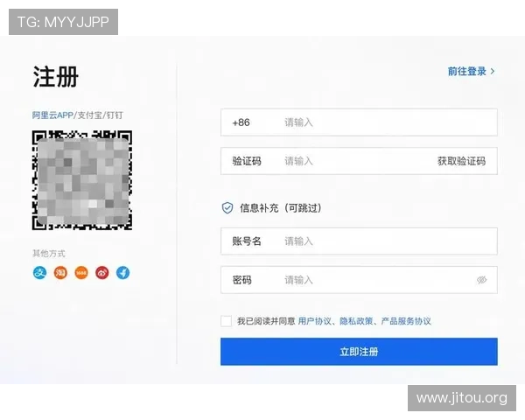Image resolution: width=525 pixels, height=420 pixels.
Task: Click the registration QR code image
Action: pyautogui.click(x=82, y=180)
